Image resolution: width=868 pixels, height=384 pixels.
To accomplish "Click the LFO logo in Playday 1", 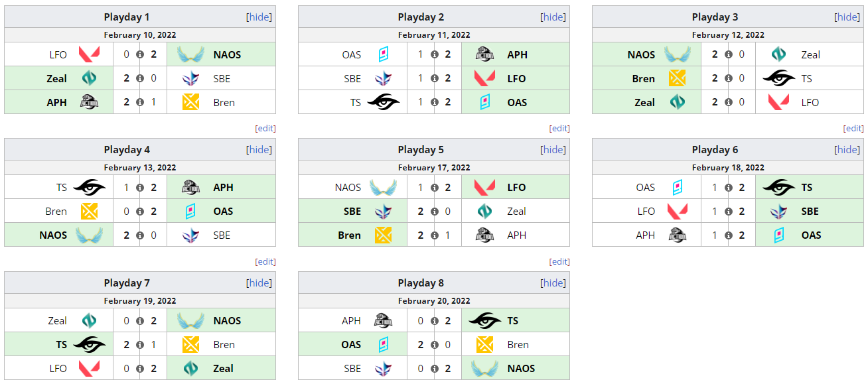I will pos(89,54).
